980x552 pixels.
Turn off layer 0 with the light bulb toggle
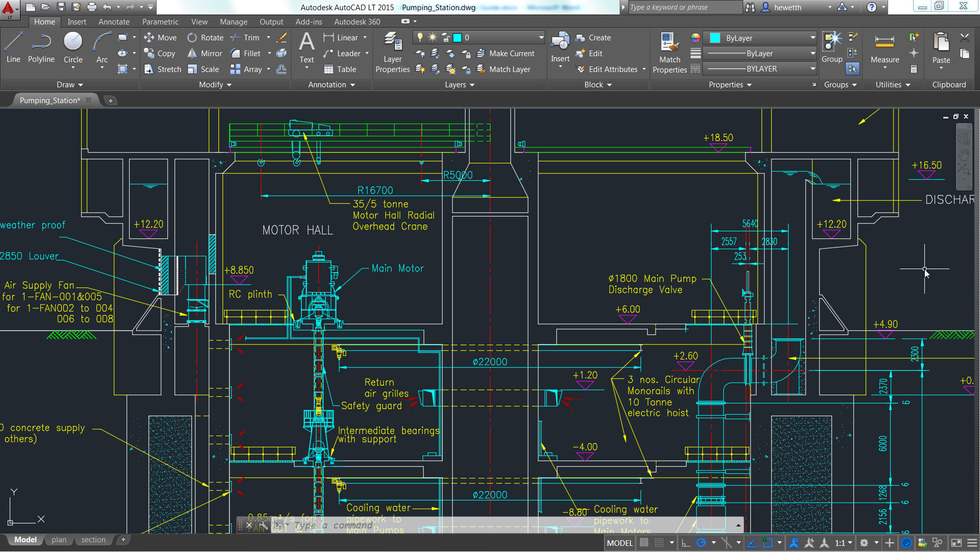click(x=420, y=37)
